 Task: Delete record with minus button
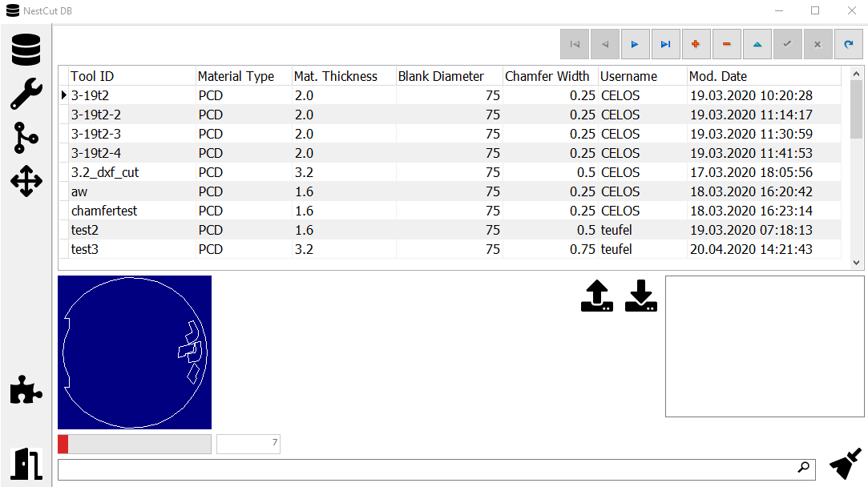(726, 44)
